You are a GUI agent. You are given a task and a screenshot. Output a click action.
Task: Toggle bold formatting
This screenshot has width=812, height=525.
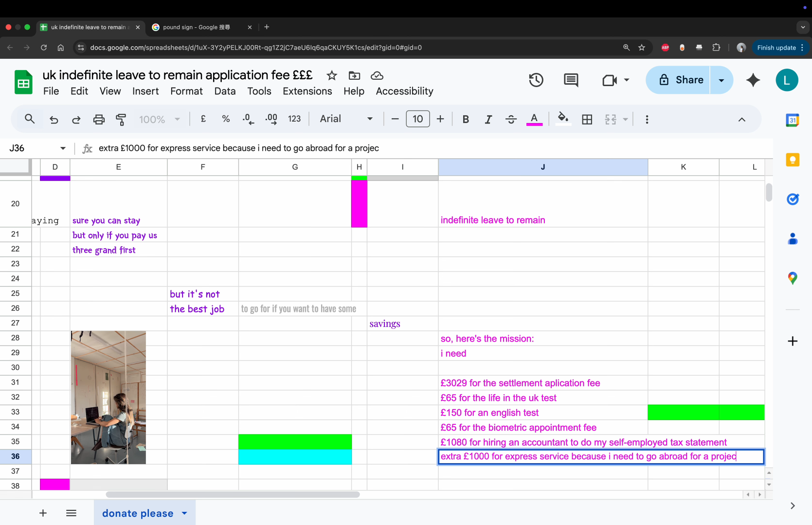[466, 119]
